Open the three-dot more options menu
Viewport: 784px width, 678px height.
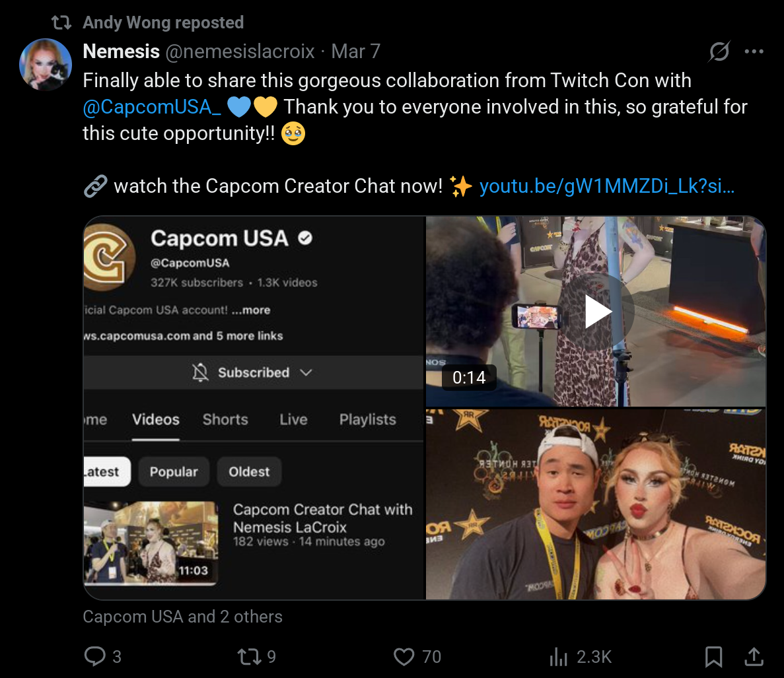[x=754, y=51]
